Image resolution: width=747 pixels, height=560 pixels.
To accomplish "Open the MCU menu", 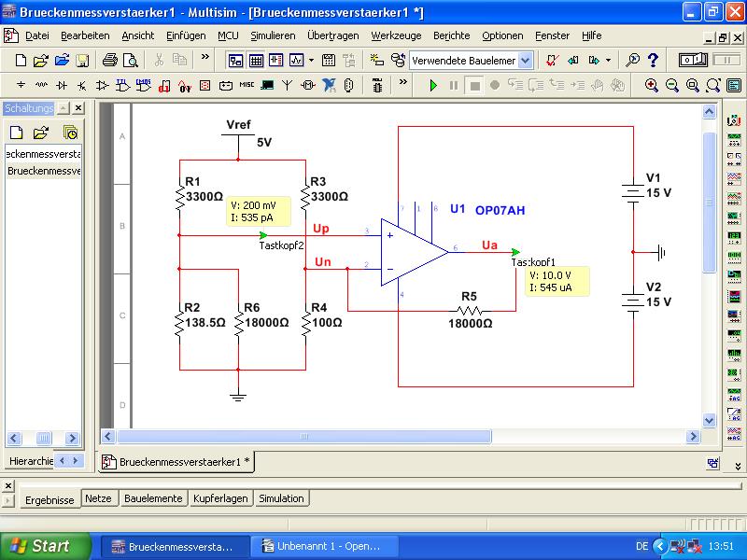I will [x=228, y=35].
